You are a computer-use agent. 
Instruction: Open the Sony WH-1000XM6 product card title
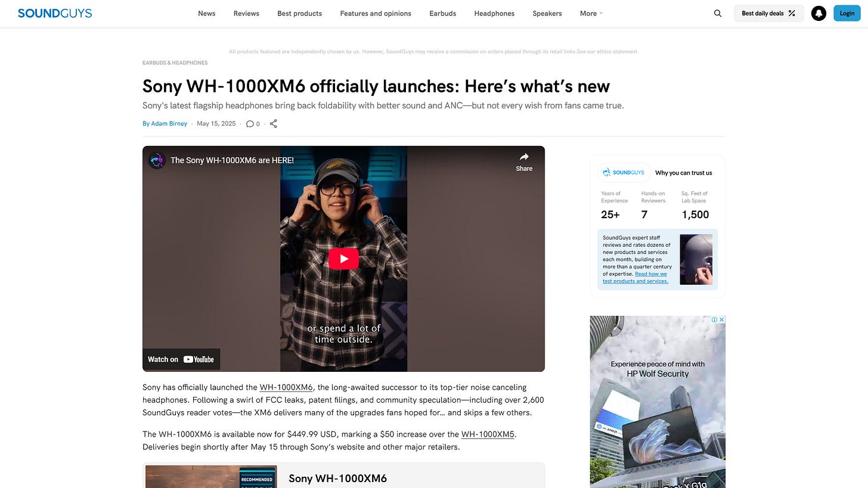(337, 478)
